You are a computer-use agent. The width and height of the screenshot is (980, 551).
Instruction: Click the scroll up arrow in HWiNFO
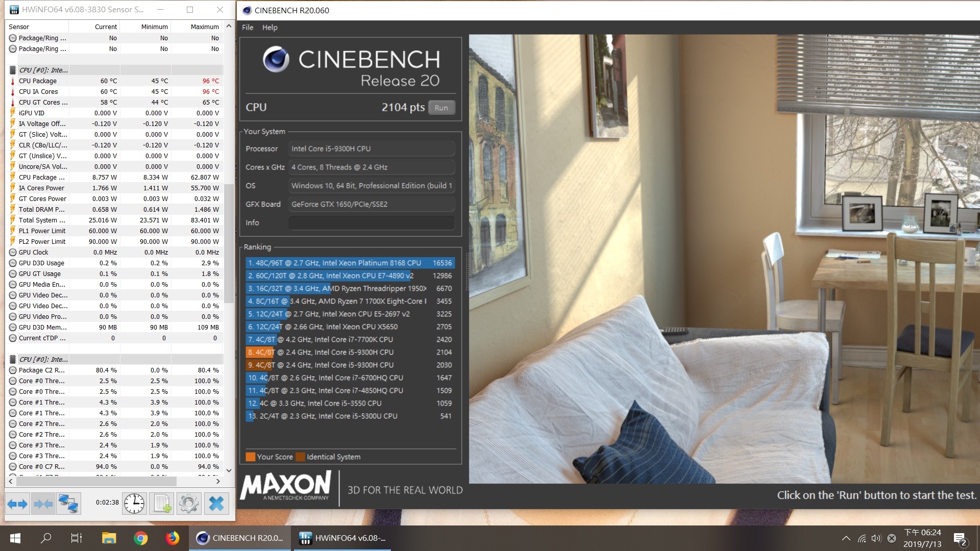click(x=229, y=27)
